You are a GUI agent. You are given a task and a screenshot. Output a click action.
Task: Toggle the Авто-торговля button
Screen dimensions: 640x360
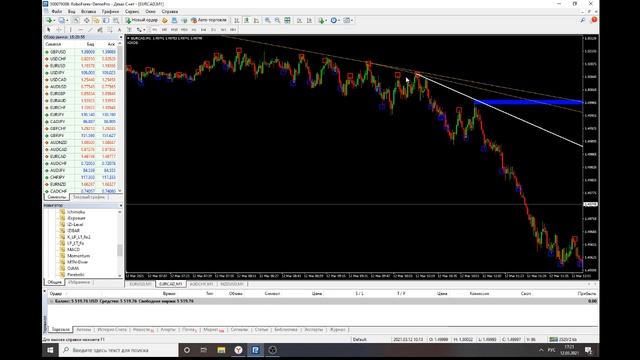click(x=209, y=20)
